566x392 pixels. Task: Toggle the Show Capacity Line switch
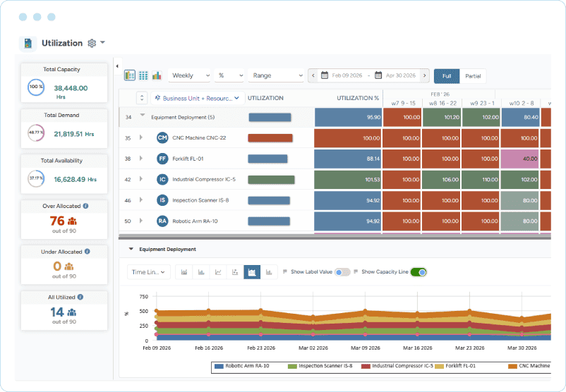point(419,272)
